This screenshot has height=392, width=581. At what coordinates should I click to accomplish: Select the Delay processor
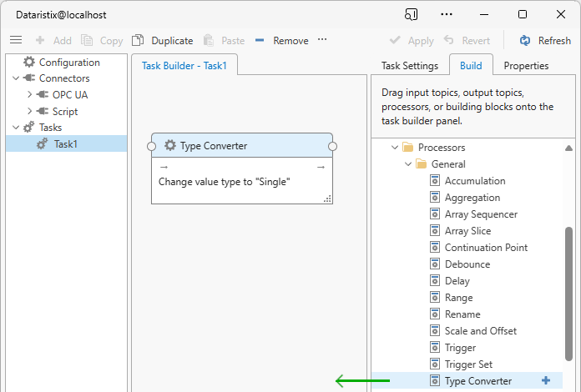point(457,280)
